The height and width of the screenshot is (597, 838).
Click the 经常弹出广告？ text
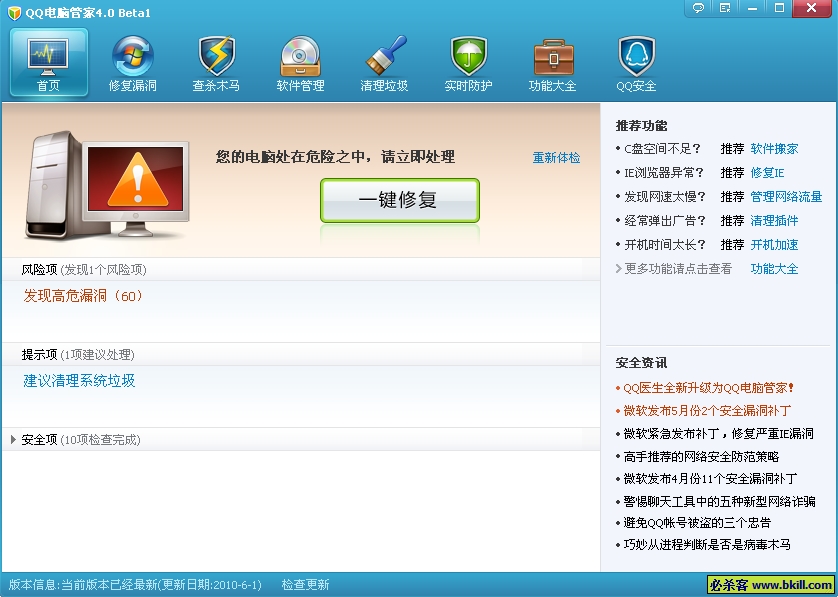(665, 221)
